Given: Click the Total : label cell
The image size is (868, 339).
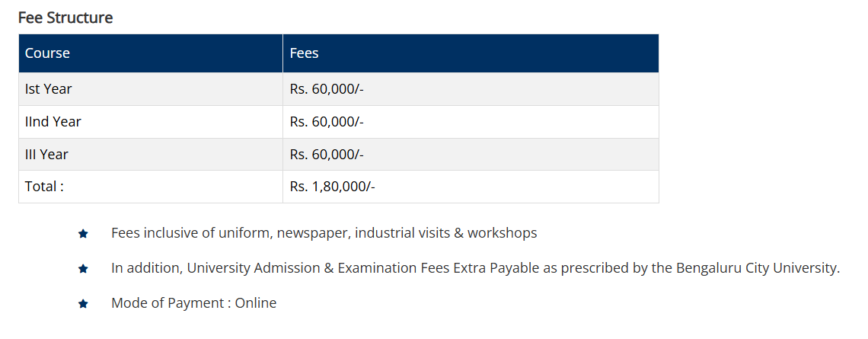Looking at the screenshot, I should pos(44,187).
